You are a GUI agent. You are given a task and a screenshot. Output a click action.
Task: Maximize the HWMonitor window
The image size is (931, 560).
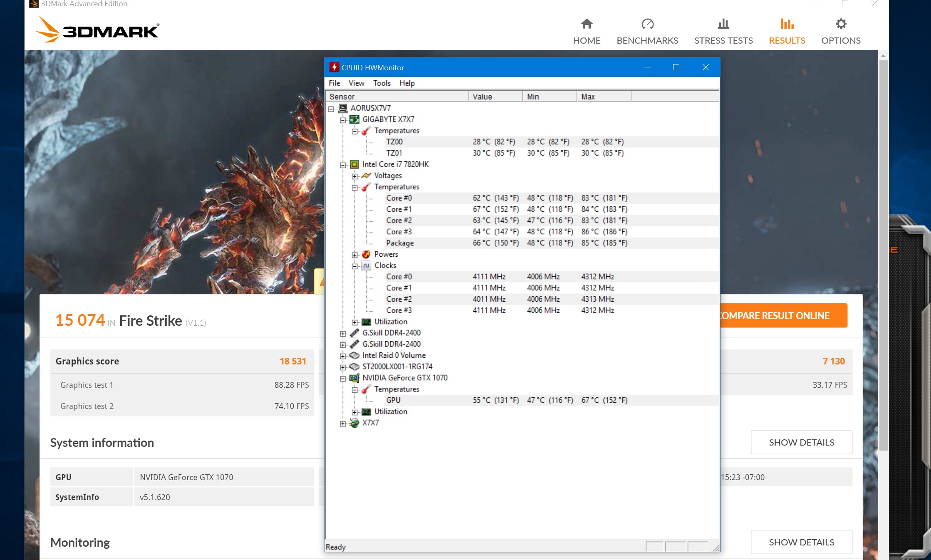(x=676, y=67)
